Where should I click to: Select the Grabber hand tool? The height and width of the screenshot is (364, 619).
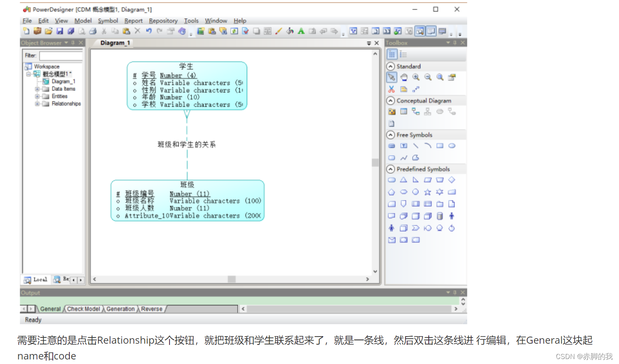pos(403,77)
